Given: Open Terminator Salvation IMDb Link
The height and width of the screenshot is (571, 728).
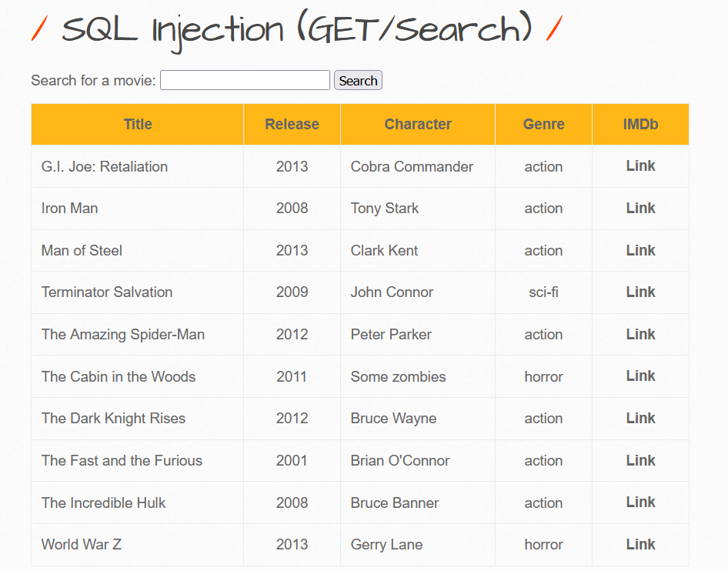Looking at the screenshot, I should coord(640,292).
